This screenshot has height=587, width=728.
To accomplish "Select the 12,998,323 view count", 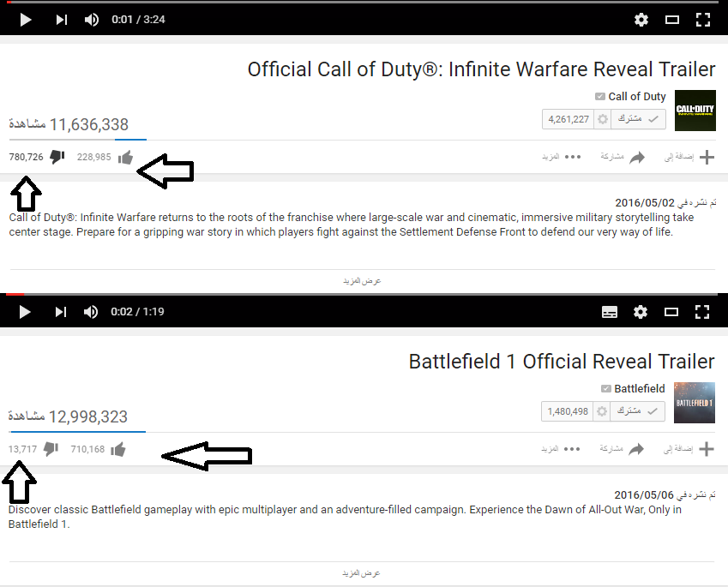I will tap(68, 416).
